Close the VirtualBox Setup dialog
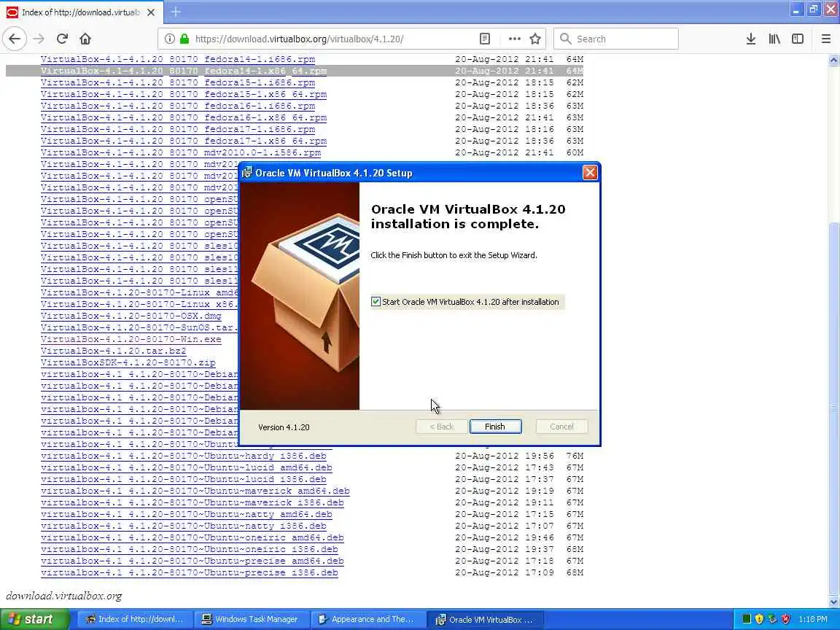840x630 pixels. 590,173
